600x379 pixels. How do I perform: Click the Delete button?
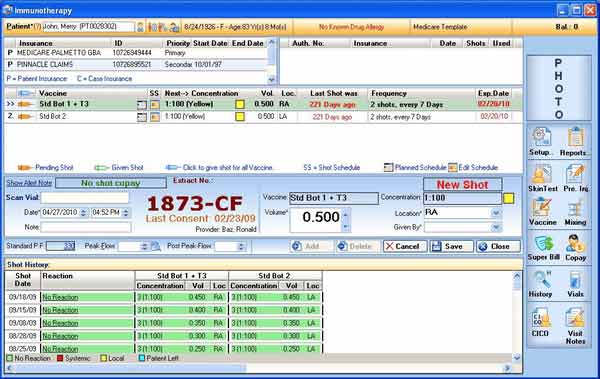click(x=358, y=246)
